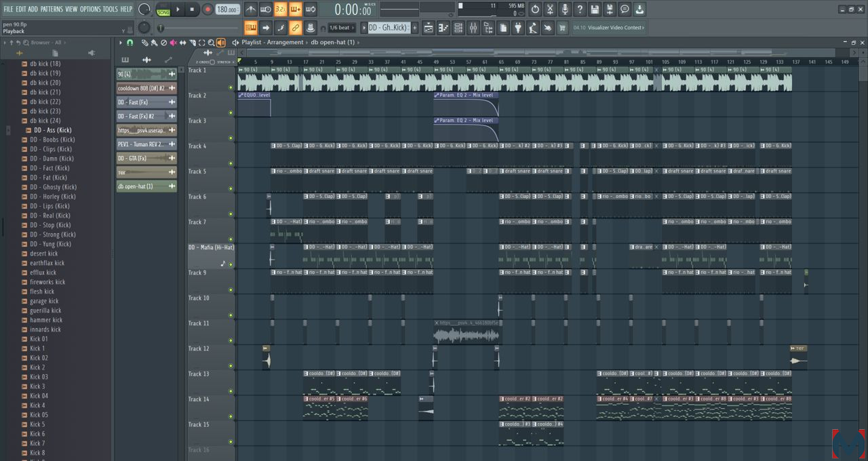The width and height of the screenshot is (868, 461).
Task: Mute Track 1 using its green dot
Action: click(x=231, y=87)
